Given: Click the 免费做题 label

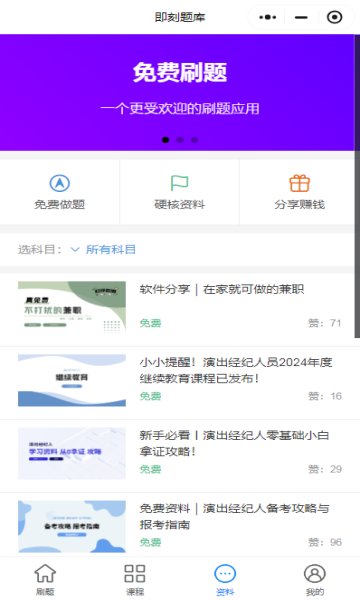Looking at the screenshot, I should point(60,205).
